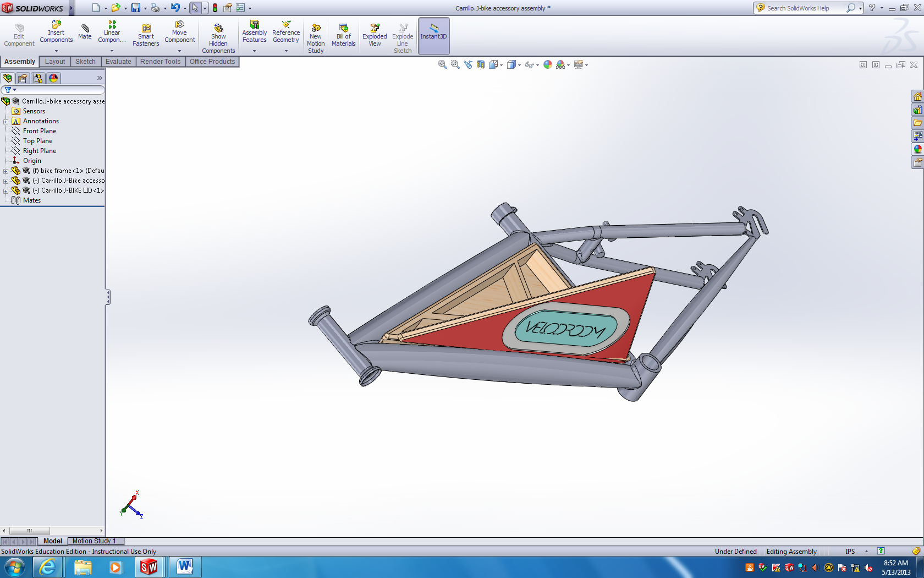Image resolution: width=924 pixels, height=578 pixels.
Task: Open Assembly Features tool
Action: [x=254, y=32]
